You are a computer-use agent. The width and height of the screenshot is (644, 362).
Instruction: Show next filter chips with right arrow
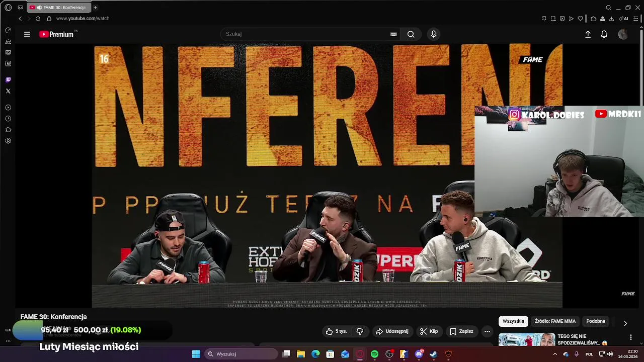625,323
